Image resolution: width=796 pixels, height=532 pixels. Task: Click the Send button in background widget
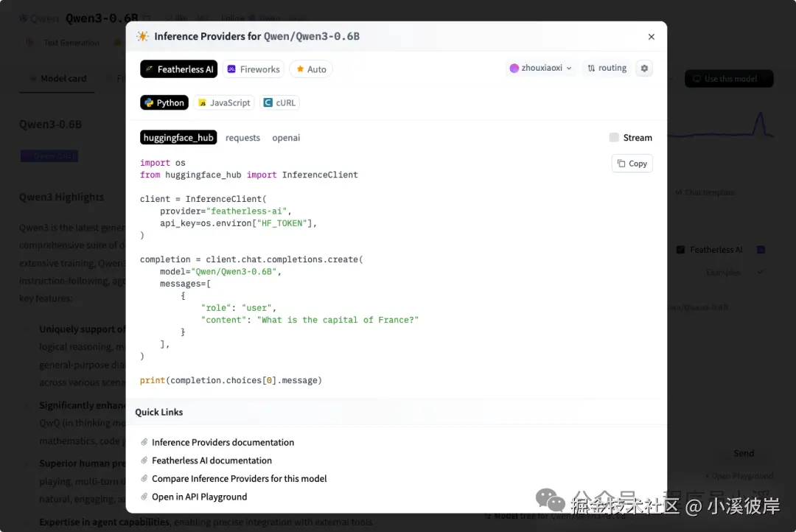click(x=744, y=453)
